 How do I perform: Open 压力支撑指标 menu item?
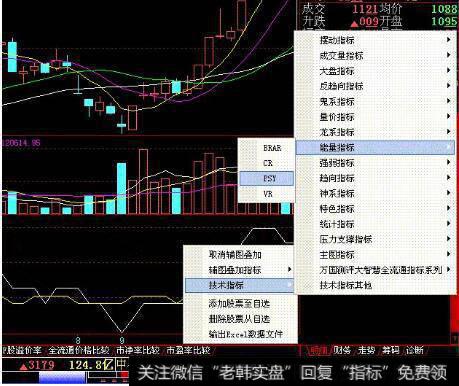376,239
